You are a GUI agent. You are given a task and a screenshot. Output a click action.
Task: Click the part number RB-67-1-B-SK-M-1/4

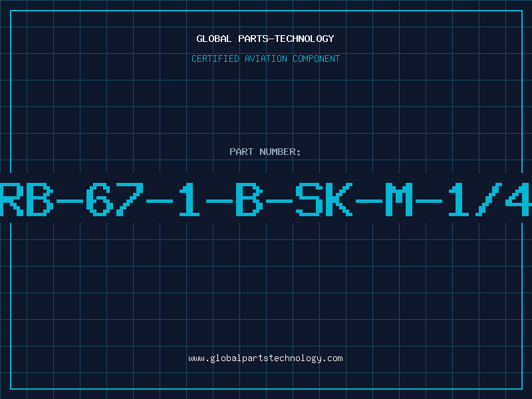coord(266,199)
